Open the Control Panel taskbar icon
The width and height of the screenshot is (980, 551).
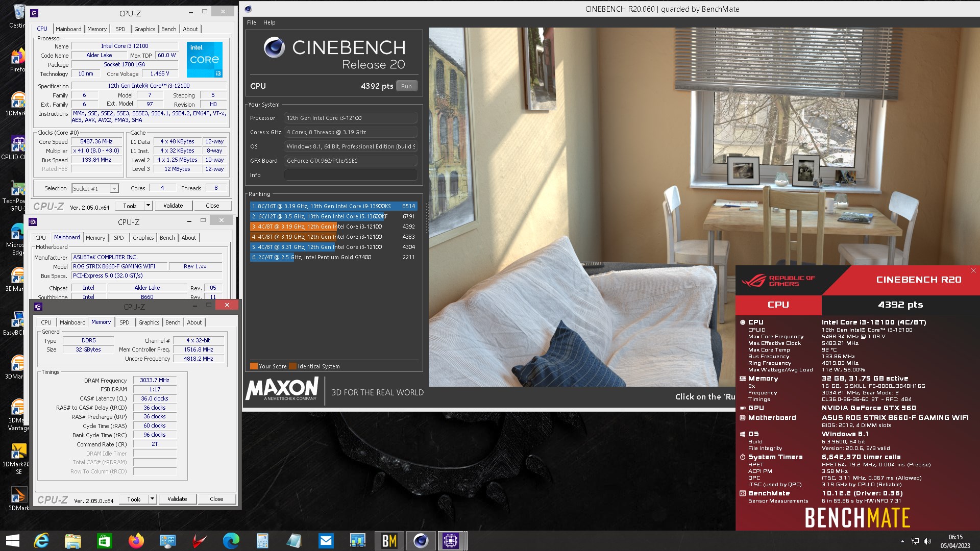click(168, 541)
